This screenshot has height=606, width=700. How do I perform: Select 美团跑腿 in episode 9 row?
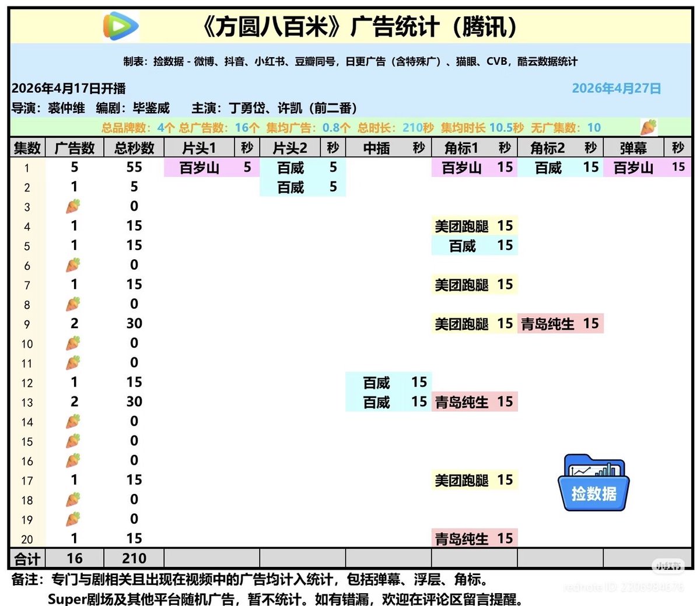(461, 324)
